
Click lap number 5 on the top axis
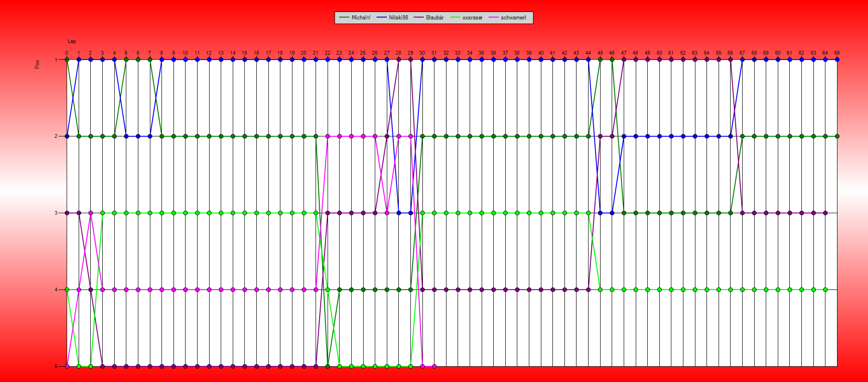coord(126,53)
